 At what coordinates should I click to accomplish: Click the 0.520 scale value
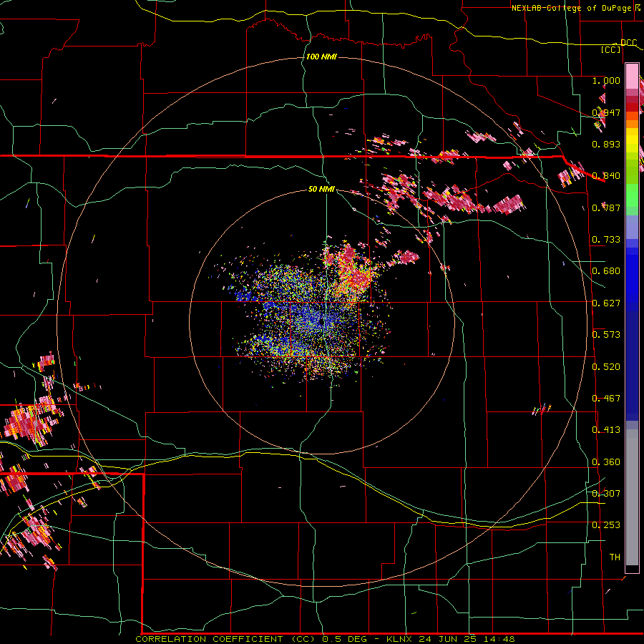point(606,367)
